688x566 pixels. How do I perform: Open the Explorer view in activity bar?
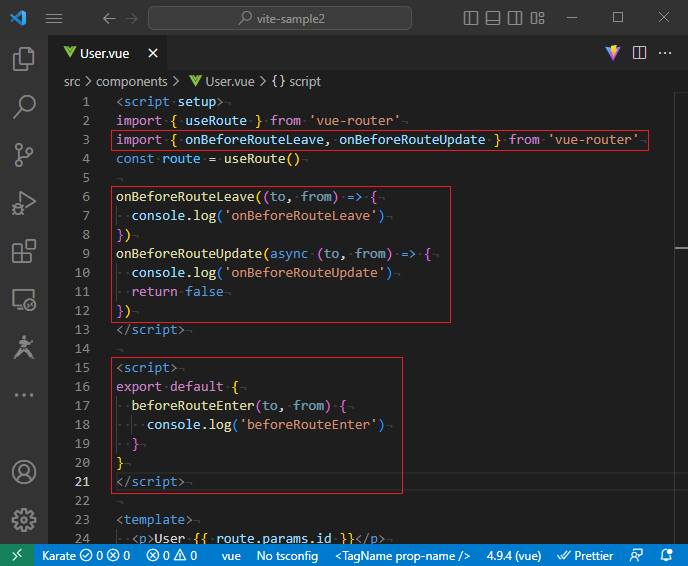point(24,59)
